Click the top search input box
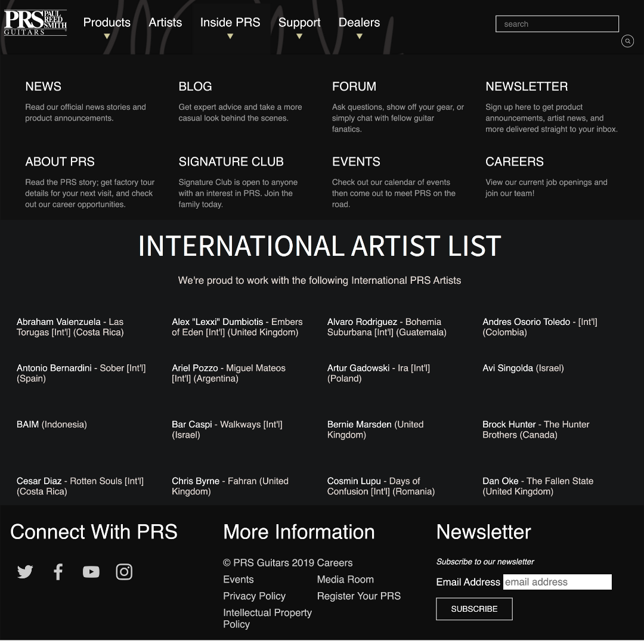 click(x=557, y=24)
